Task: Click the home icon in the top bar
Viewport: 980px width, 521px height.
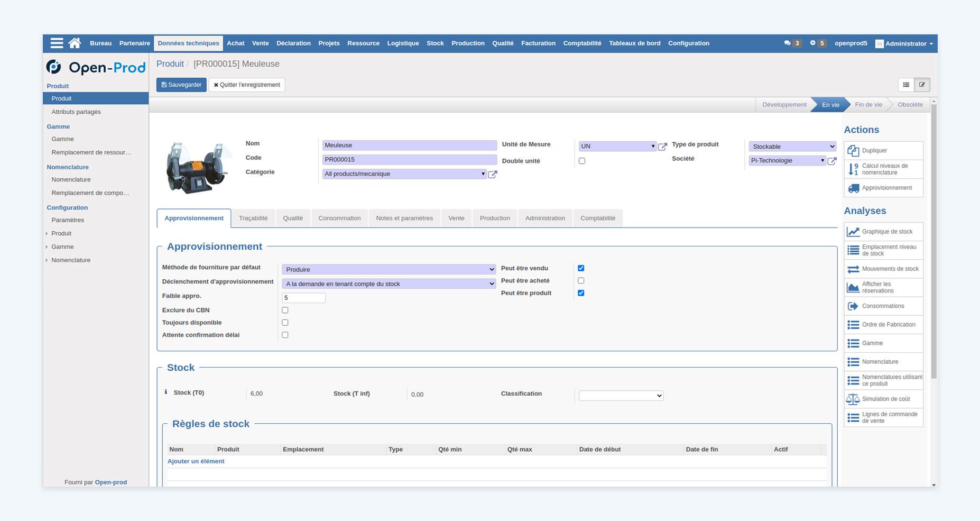Action: pos(74,43)
